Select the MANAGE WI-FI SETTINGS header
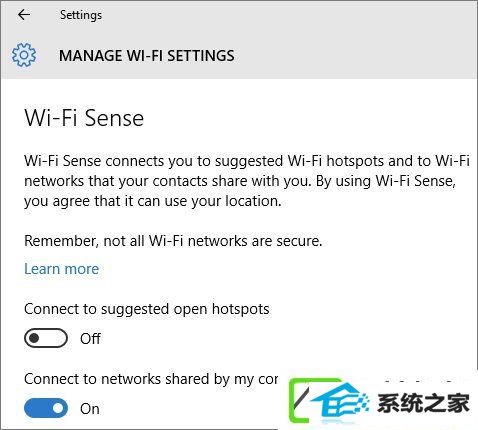 (147, 56)
